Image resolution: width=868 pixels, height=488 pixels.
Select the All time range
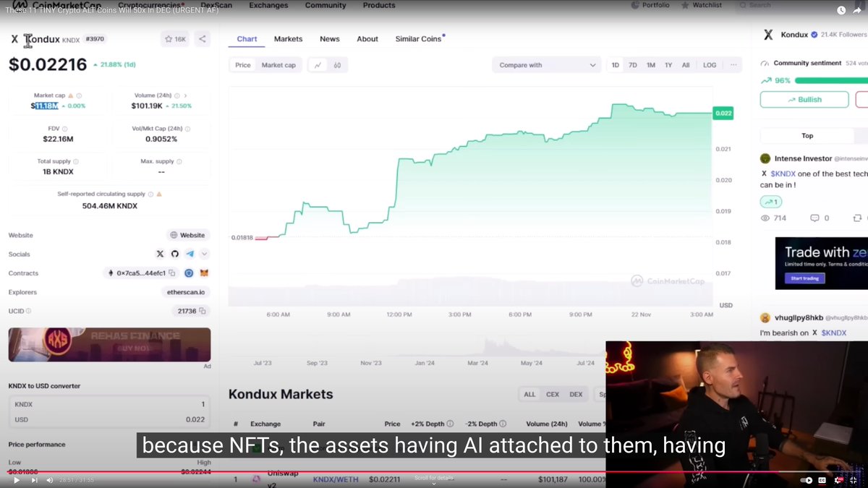coord(686,65)
